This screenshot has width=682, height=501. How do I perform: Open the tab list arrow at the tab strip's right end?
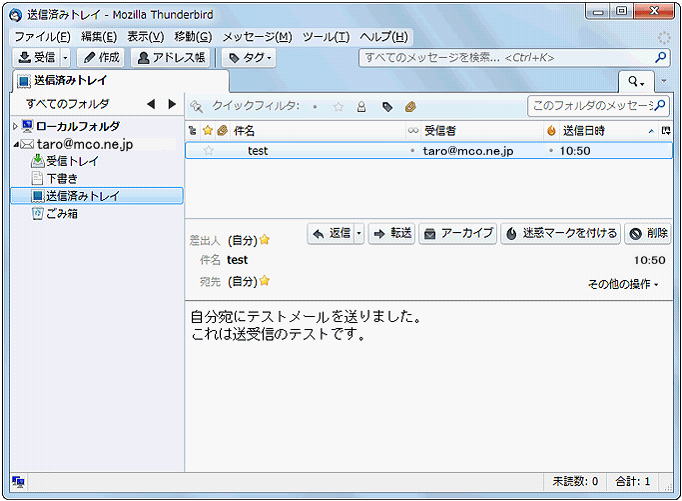664,81
